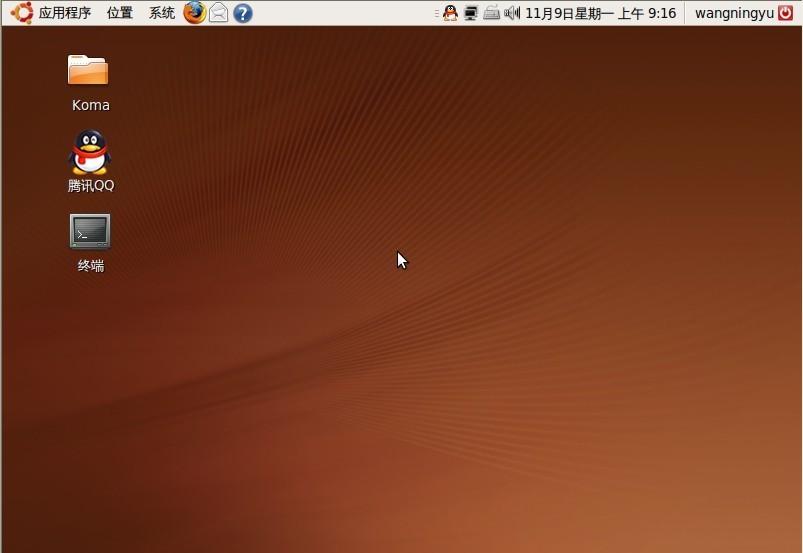
Task: Open the Applications (应用程序) menu
Action: pyautogui.click(x=65, y=13)
